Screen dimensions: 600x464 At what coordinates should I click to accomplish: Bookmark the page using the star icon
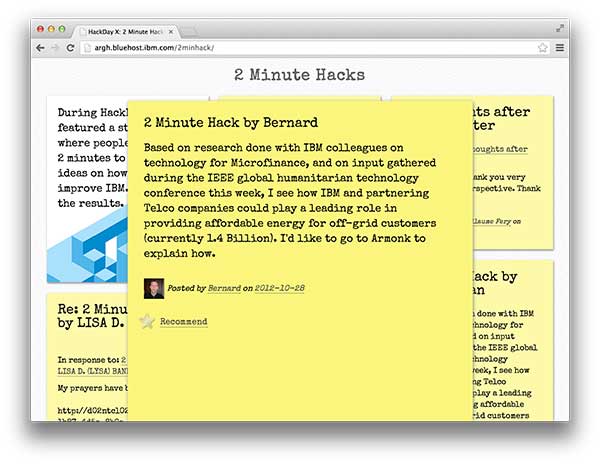point(543,47)
